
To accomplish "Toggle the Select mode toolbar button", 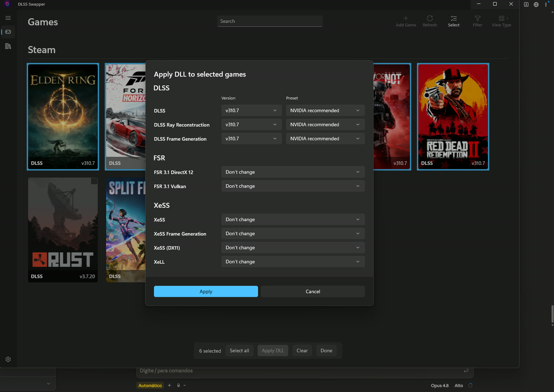I will coord(453,21).
